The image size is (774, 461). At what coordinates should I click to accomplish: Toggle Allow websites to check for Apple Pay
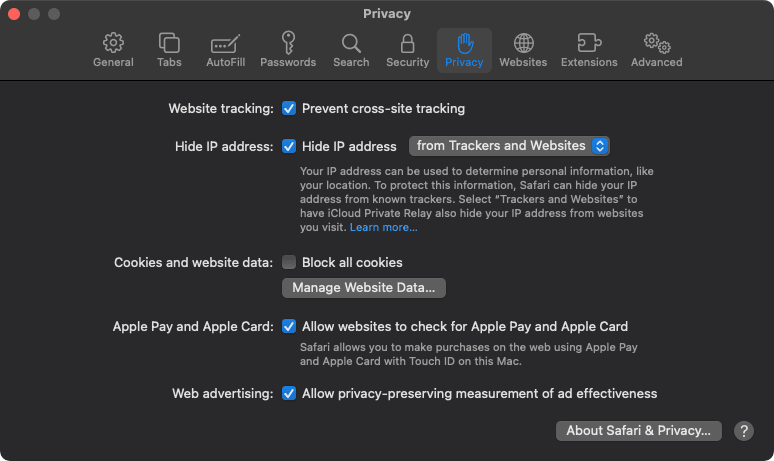click(289, 326)
